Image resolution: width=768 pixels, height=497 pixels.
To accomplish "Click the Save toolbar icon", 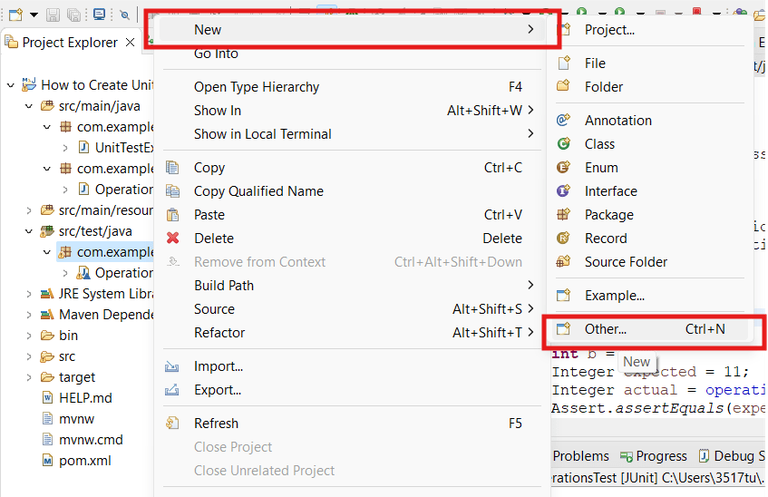I will (x=55, y=14).
